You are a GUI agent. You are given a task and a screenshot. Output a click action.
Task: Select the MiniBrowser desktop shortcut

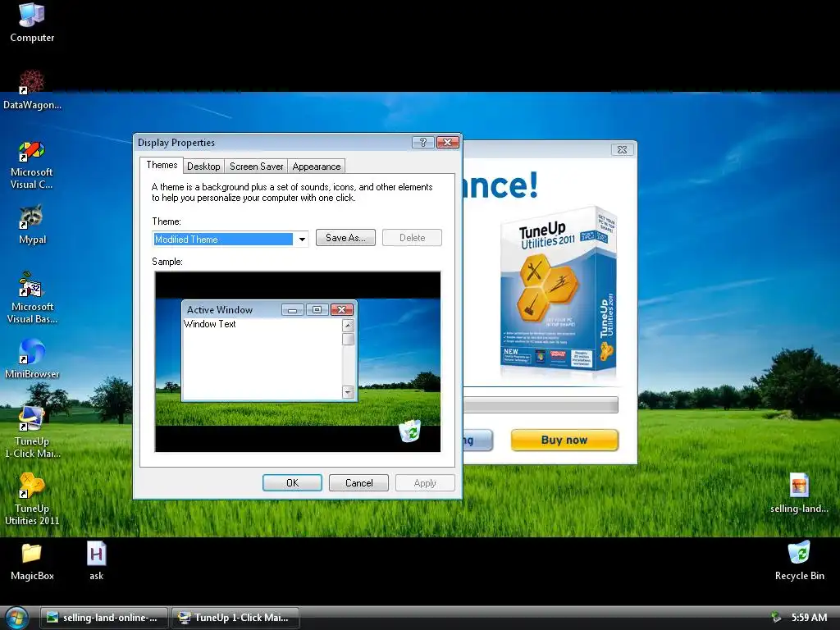(x=32, y=359)
